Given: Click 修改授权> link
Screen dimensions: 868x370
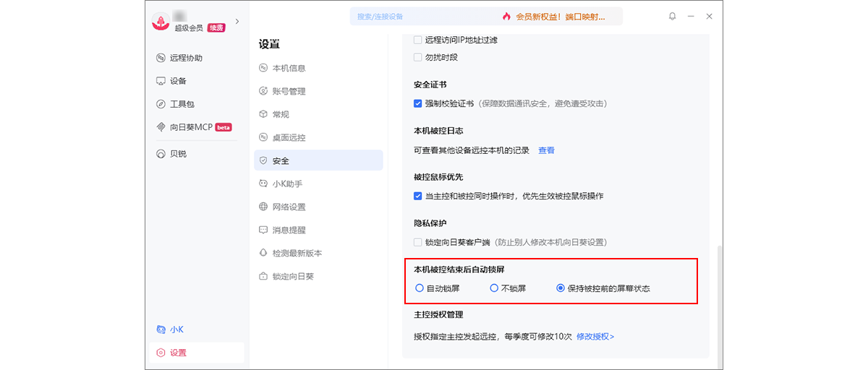Looking at the screenshot, I should point(595,337).
